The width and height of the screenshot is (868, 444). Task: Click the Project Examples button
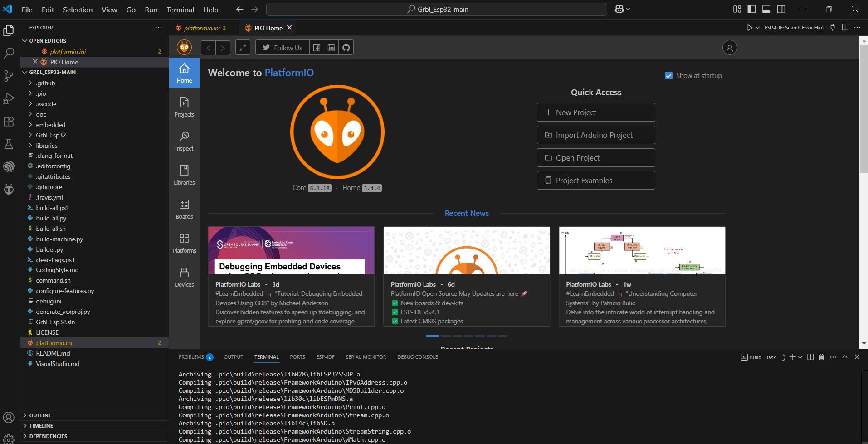coord(595,181)
